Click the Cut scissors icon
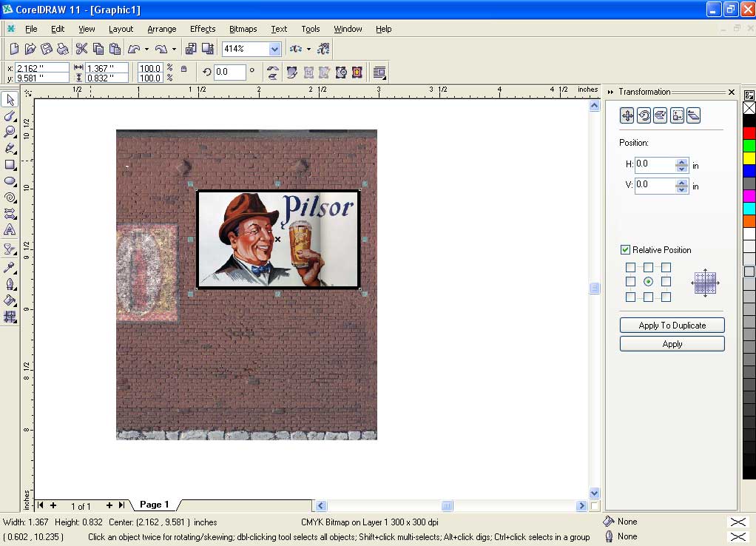Image resolution: width=756 pixels, height=546 pixels. pyautogui.click(x=81, y=49)
